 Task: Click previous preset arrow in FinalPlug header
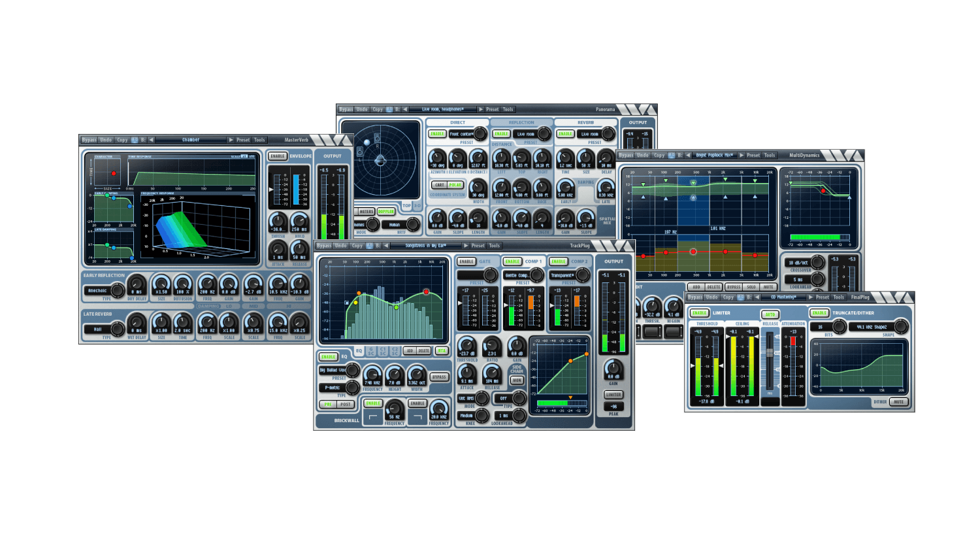tap(757, 297)
